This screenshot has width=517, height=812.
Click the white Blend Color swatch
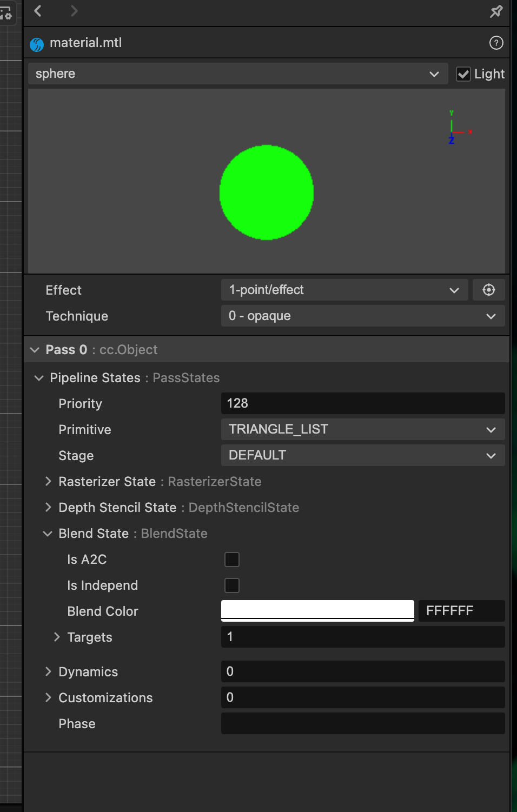point(317,611)
